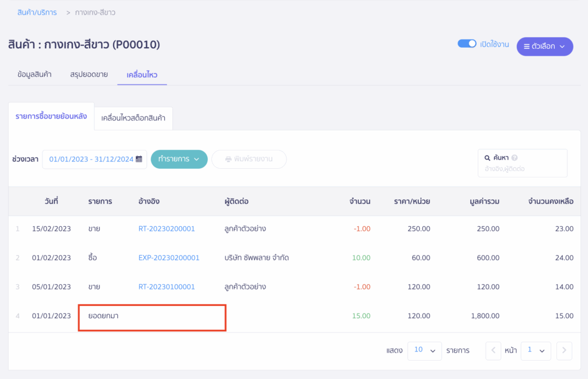
Task: Toggle the เปิดใช้งาน switch
Action: click(x=467, y=44)
